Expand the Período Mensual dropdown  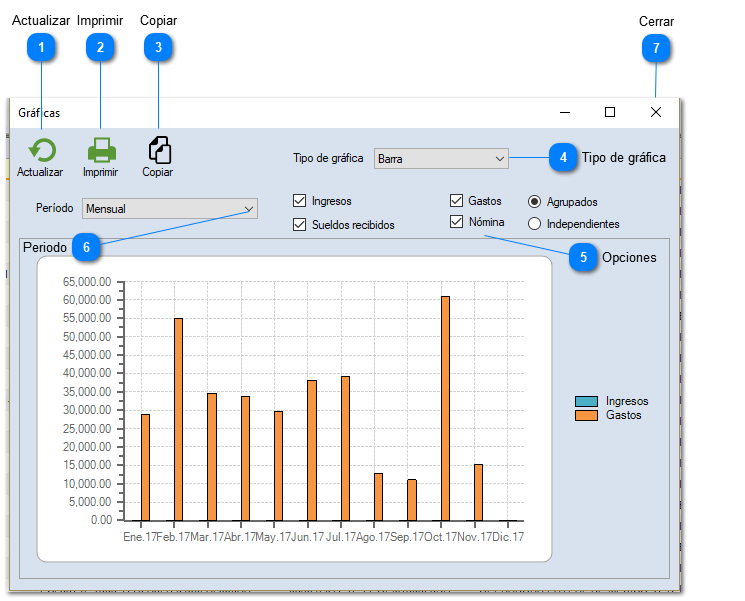click(x=248, y=209)
